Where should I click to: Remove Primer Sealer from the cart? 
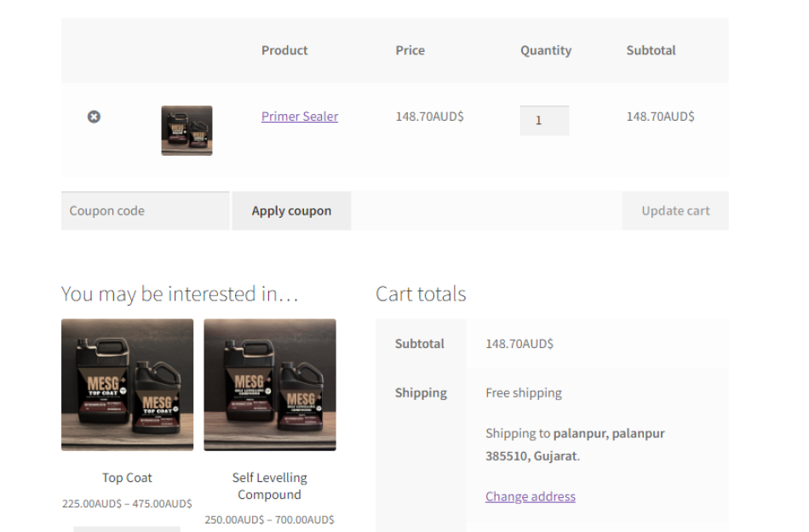(x=94, y=117)
